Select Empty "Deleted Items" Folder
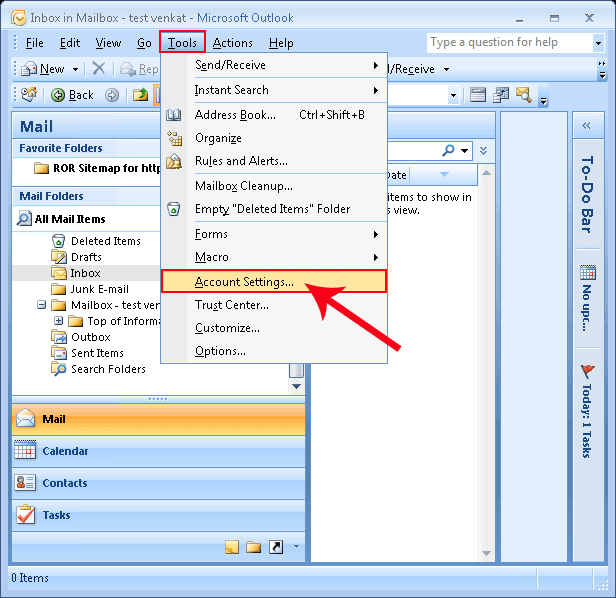616x598 pixels. click(274, 209)
